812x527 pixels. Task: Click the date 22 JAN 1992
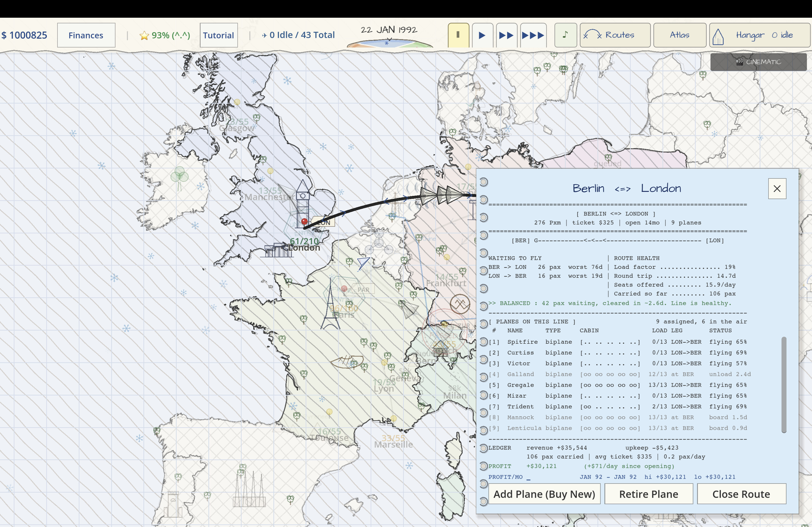click(389, 30)
